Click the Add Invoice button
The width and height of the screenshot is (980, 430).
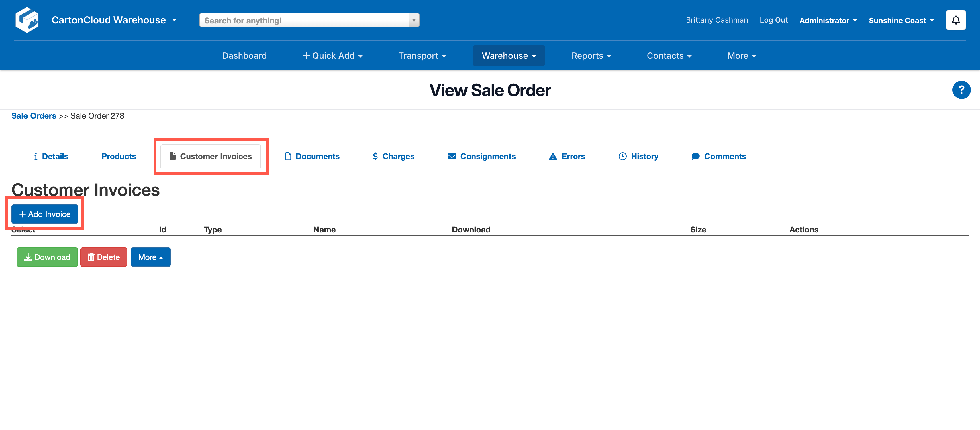(x=45, y=214)
